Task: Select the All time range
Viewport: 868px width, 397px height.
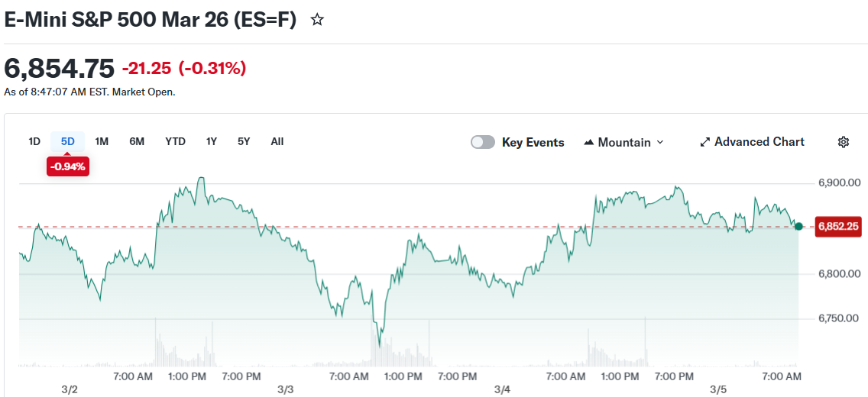Action: (x=277, y=141)
